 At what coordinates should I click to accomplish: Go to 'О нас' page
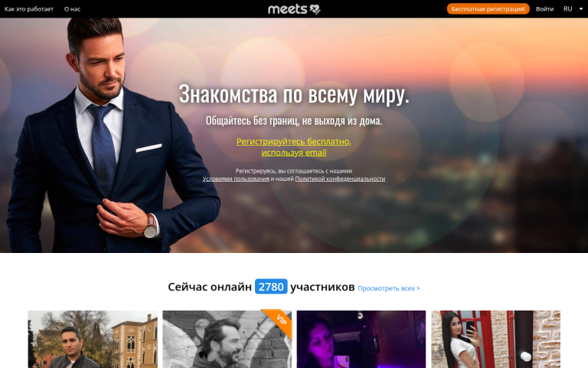click(x=72, y=9)
